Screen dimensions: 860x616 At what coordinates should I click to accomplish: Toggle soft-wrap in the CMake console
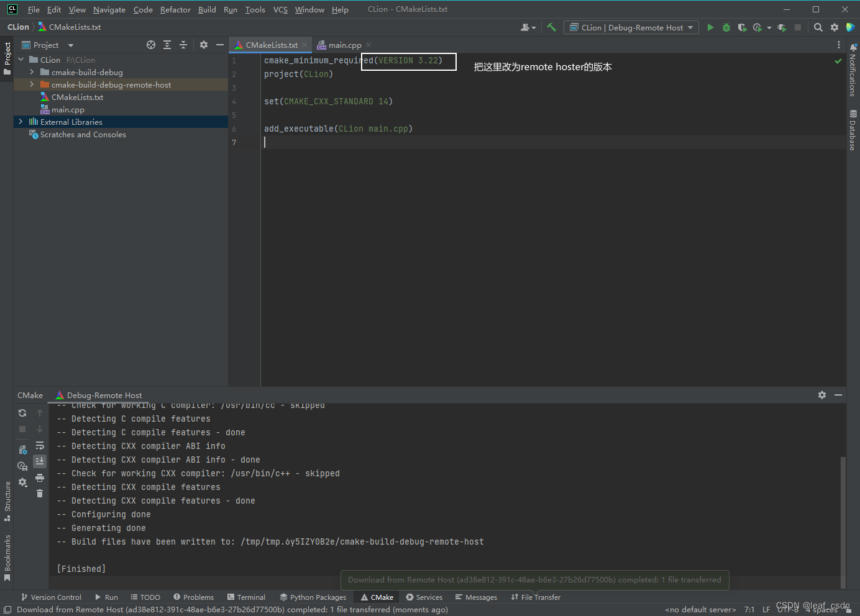click(40, 445)
